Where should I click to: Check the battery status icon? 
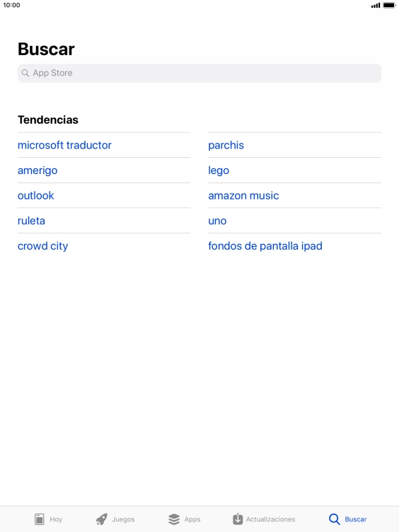(x=389, y=5)
